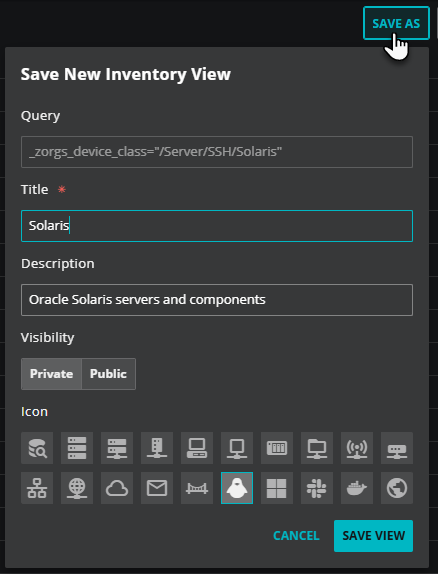The width and height of the screenshot is (438, 574).
Task: Select the bridge icon
Action: 197,488
